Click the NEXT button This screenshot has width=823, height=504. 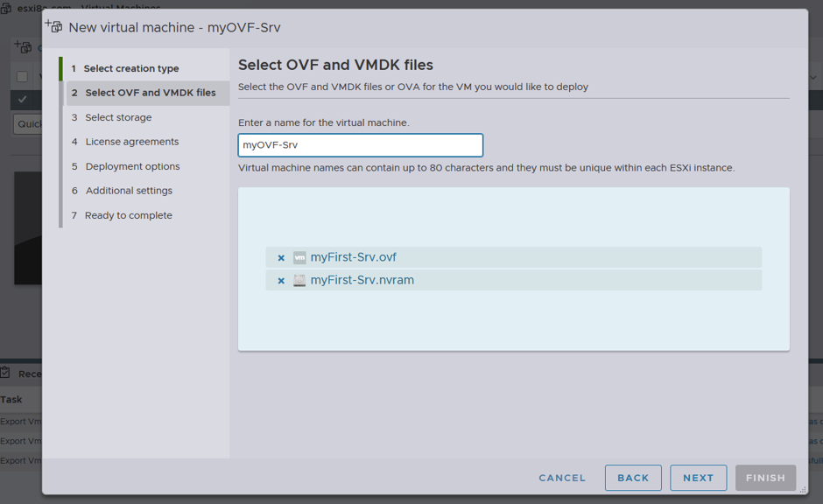point(698,478)
